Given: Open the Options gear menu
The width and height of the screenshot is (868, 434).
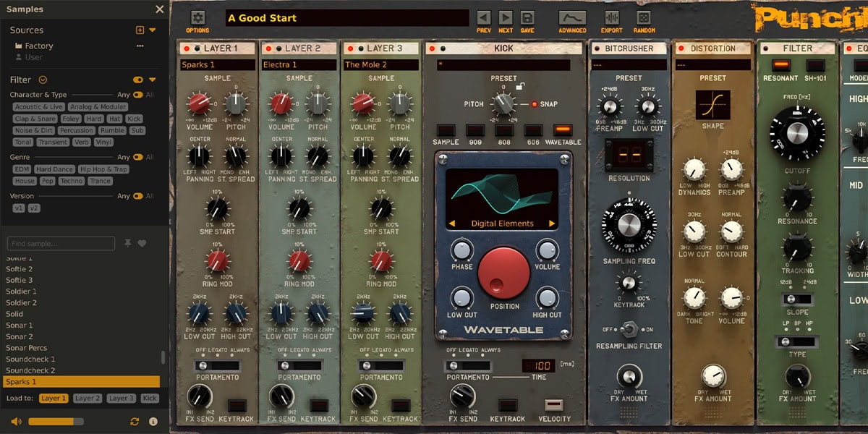Looking at the screenshot, I should click(197, 18).
